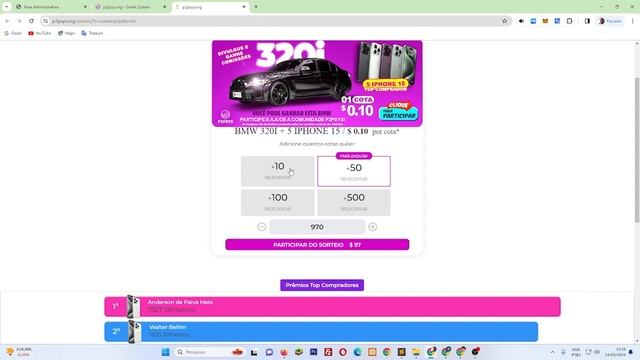
Task: Toggle the browser side panel
Action: click(x=587, y=21)
